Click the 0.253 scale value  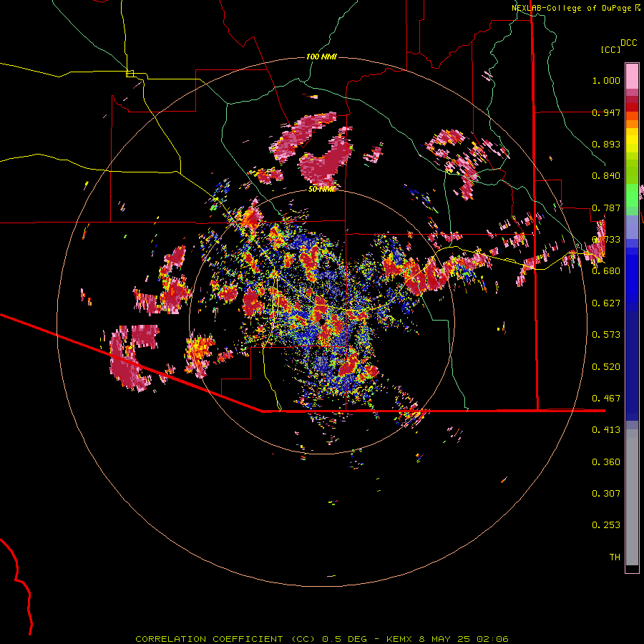tap(606, 525)
